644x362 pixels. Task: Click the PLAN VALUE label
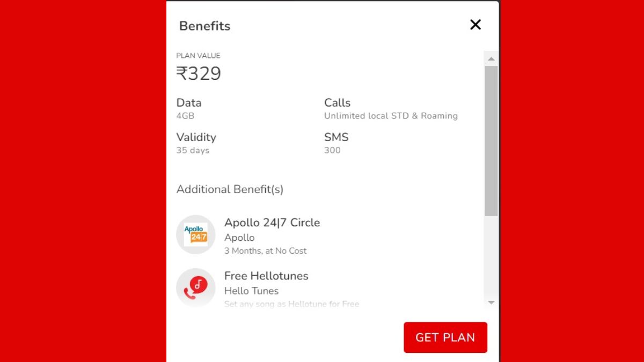click(198, 55)
